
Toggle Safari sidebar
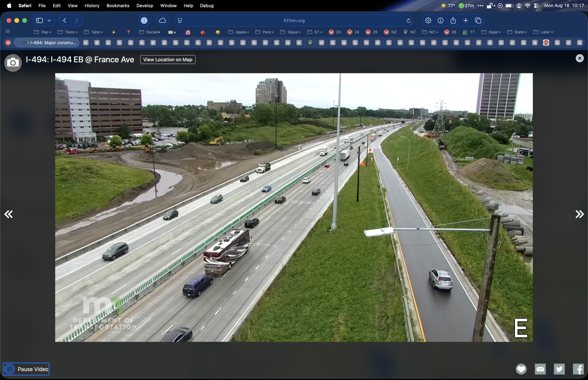(x=39, y=20)
